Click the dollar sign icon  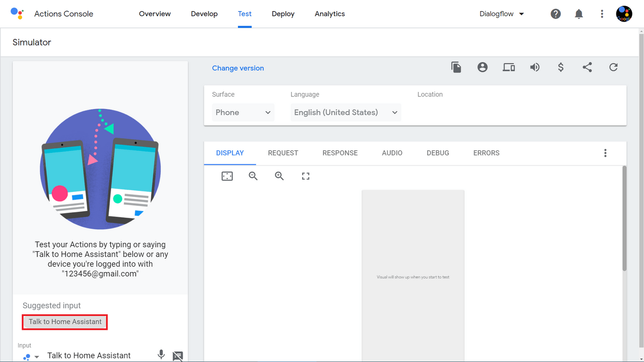(x=561, y=67)
